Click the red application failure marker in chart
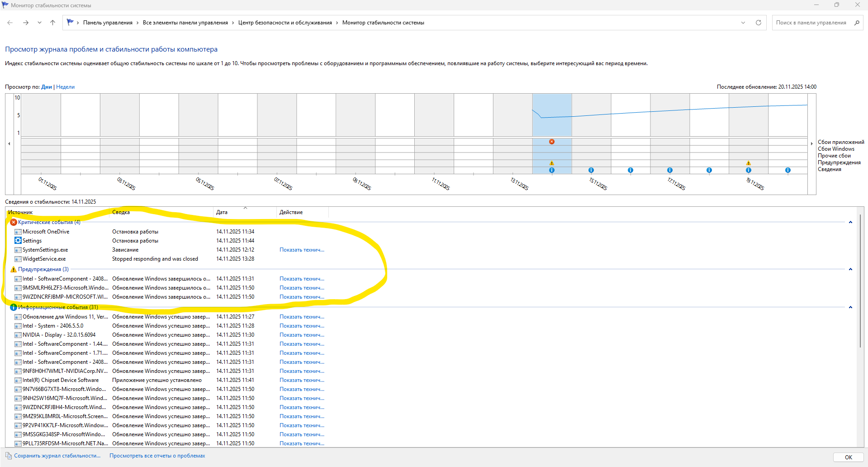868x467 pixels. coord(552,142)
